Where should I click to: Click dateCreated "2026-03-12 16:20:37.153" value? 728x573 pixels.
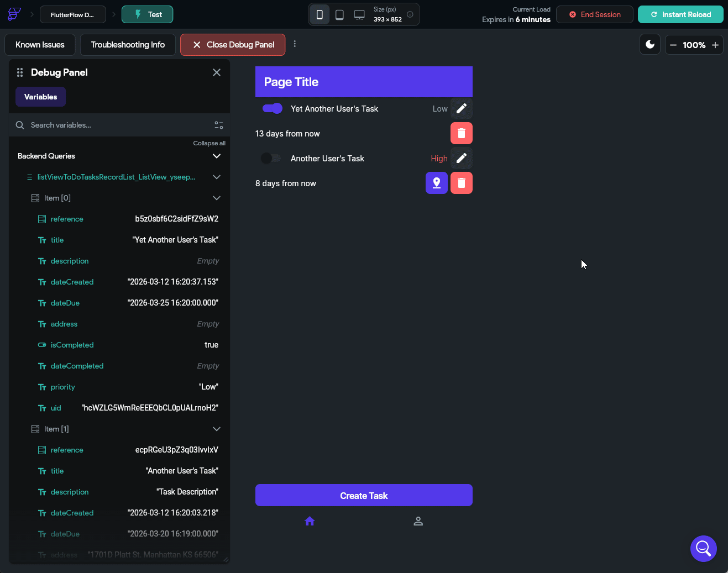coord(173,282)
